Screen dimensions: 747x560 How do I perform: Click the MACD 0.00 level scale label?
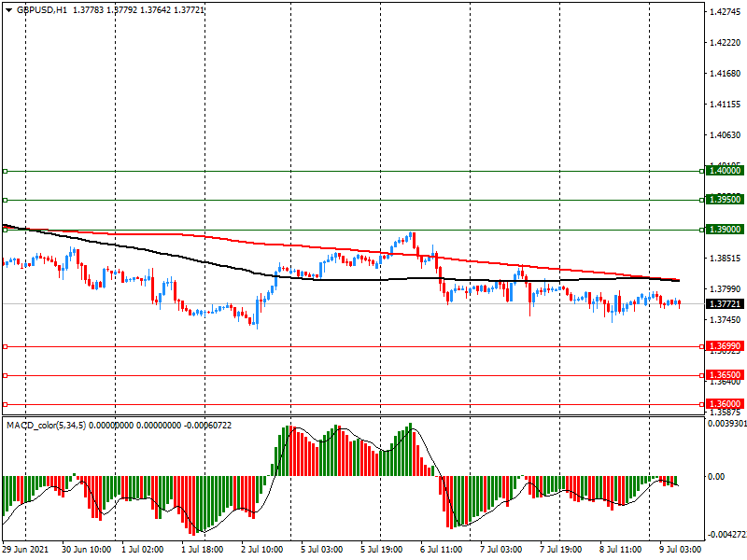[716, 476]
